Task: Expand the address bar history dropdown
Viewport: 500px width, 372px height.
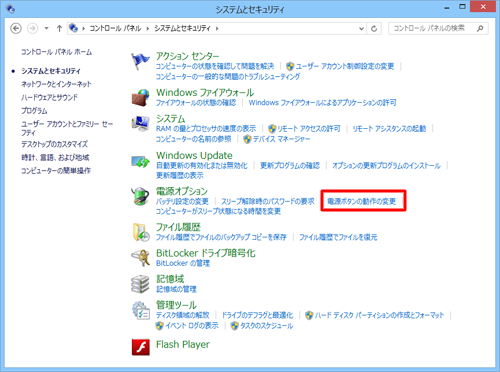Action: click(361, 29)
